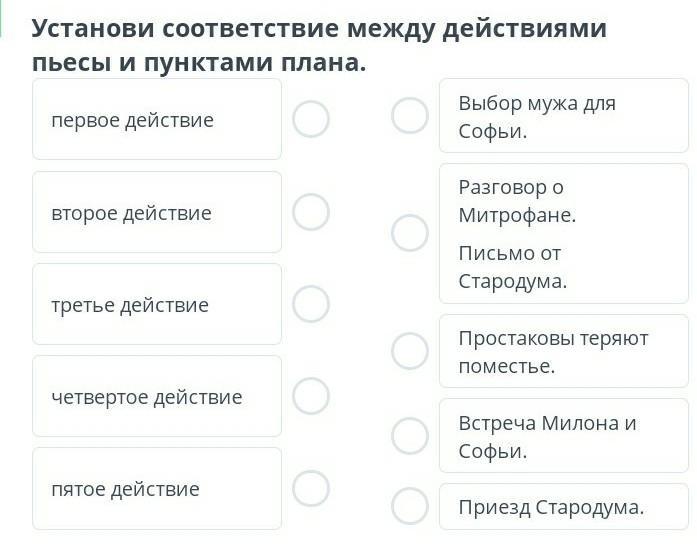Select the circle next to «второе действие»
Image resolution: width=697 pixels, height=553 pixels.
(x=311, y=211)
